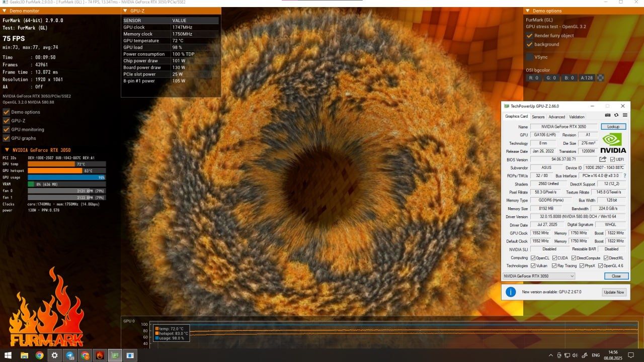Toggle the GPU monitoring checkbox
644x362 pixels.
7,129
